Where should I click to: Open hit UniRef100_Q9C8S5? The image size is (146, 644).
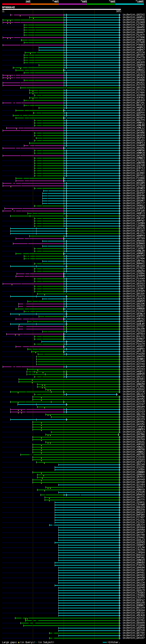pos(134,63)
